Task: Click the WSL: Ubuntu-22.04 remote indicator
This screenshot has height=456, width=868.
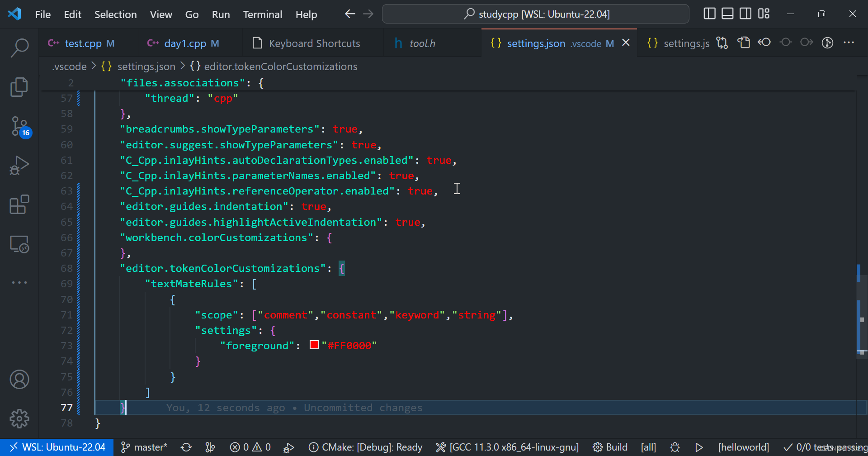Action: tap(57, 447)
